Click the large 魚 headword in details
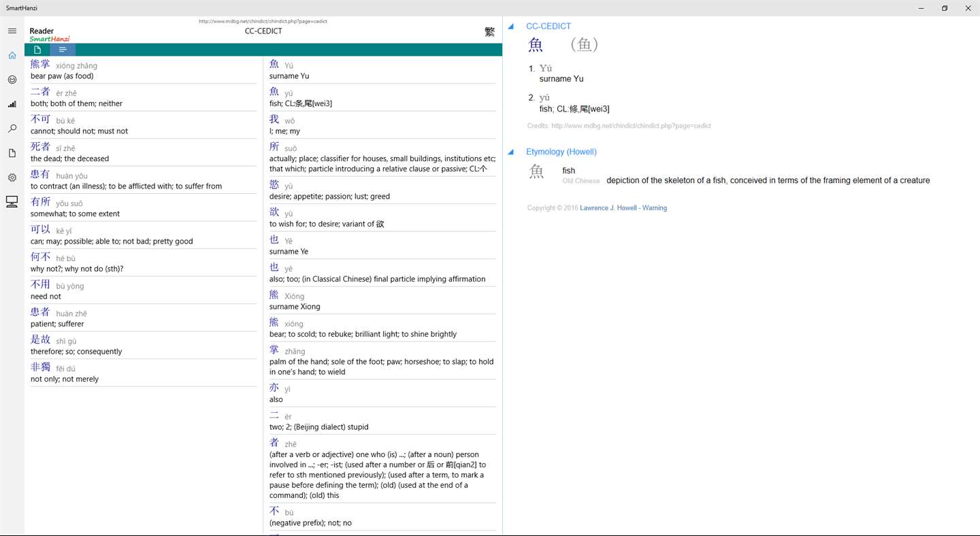980x536 pixels. pos(536,45)
